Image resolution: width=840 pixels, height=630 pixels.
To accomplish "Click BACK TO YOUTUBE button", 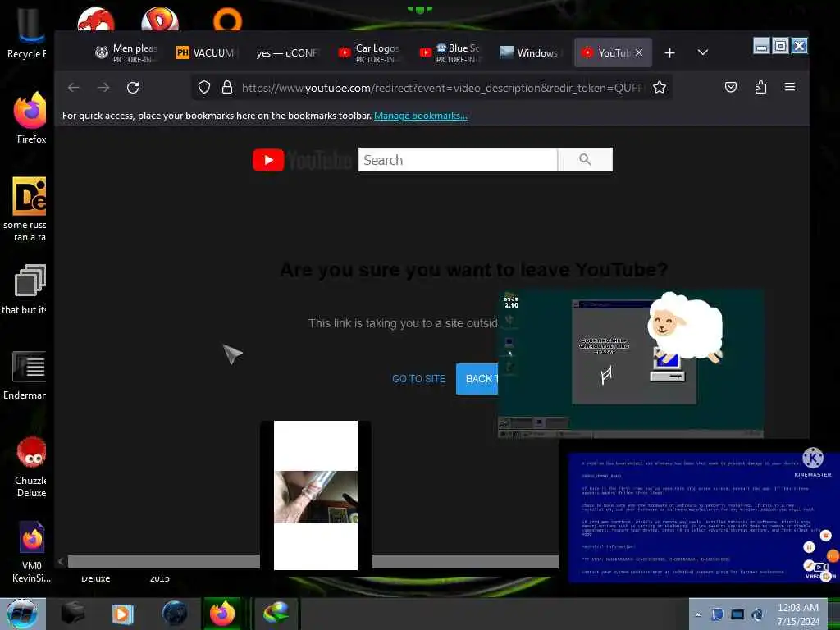I will [x=477, y=379].
